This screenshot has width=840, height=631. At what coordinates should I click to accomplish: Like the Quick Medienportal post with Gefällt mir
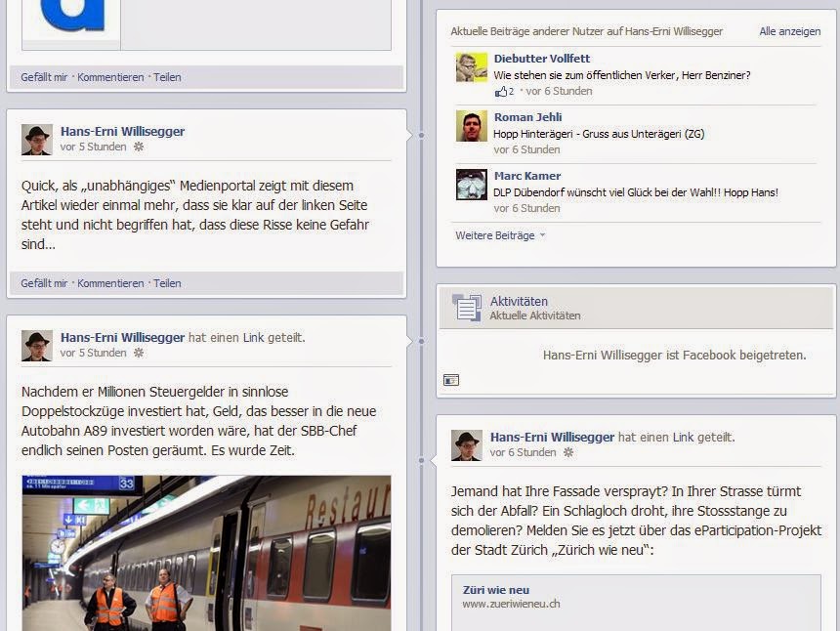44,283
